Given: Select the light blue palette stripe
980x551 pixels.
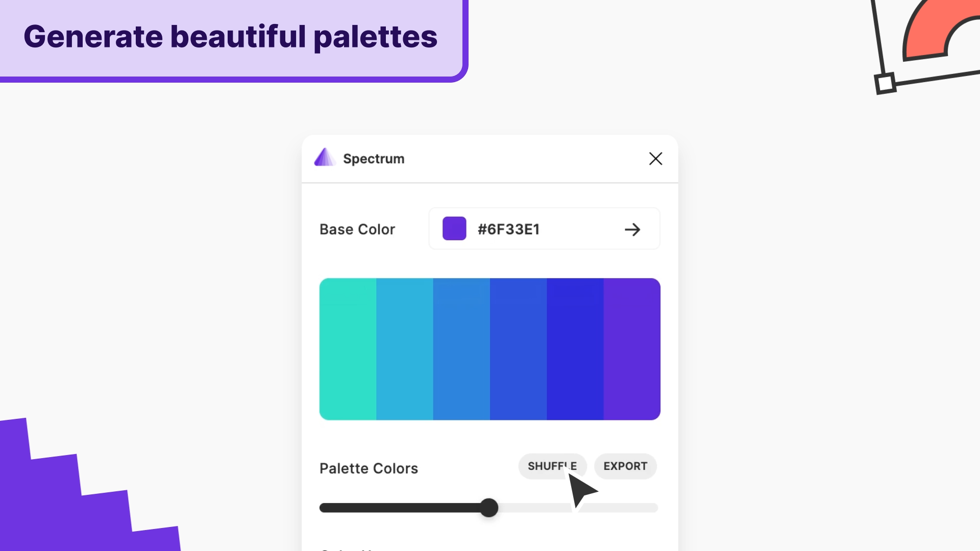Looking at the screenshot, I should 461,349.
